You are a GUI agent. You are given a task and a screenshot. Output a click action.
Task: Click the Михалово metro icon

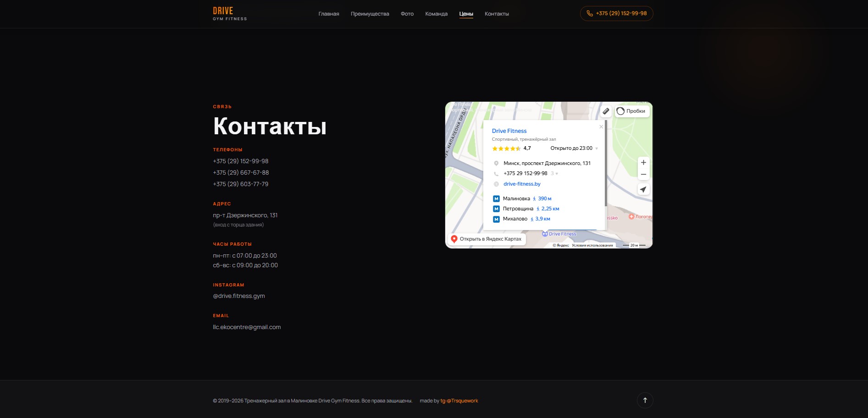point(496,219)
